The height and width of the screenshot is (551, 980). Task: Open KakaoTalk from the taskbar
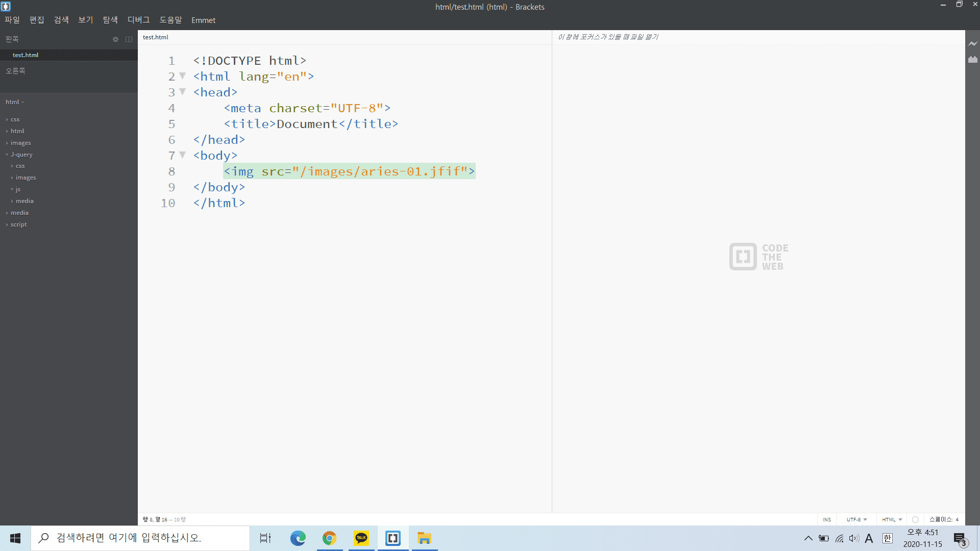coord(361,538)
